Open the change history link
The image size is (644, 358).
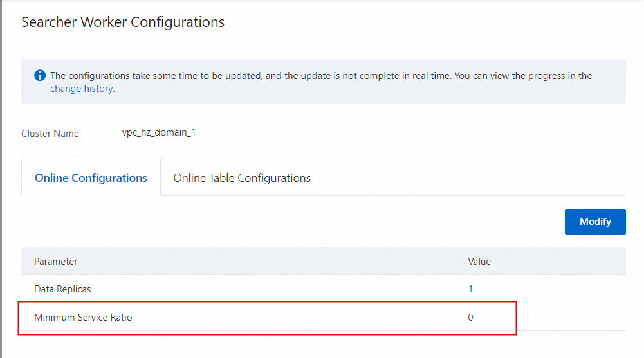81,89
